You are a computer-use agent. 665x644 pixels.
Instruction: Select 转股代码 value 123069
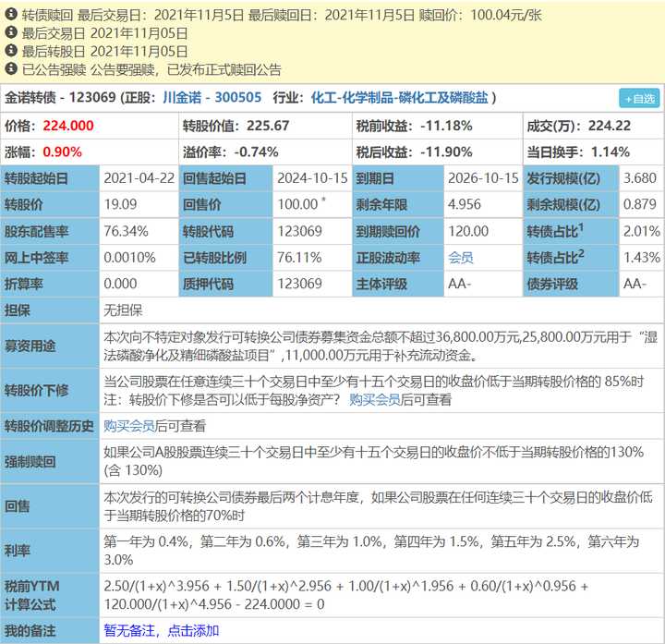click(300, 231)
